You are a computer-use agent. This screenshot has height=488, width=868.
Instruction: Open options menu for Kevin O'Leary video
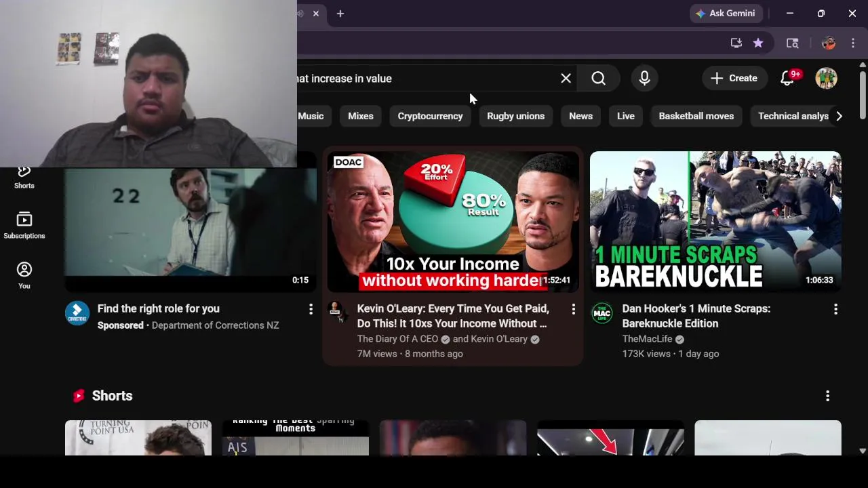(x=573, y=309)
